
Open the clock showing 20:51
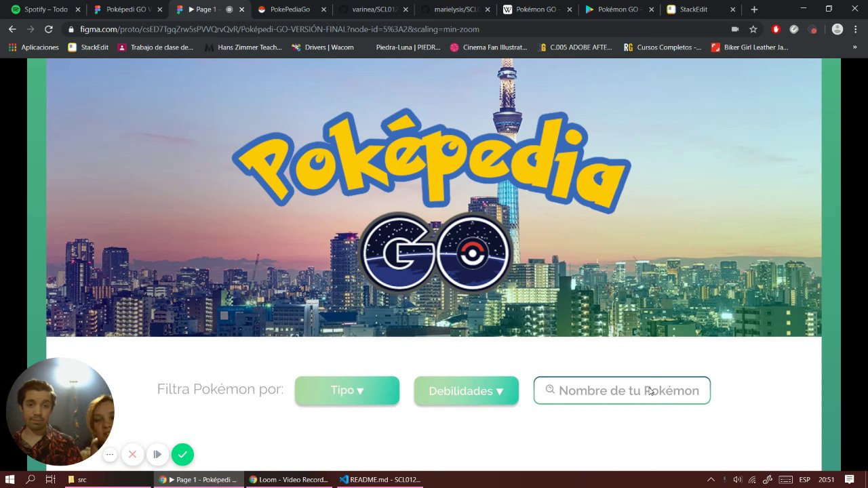826,479
